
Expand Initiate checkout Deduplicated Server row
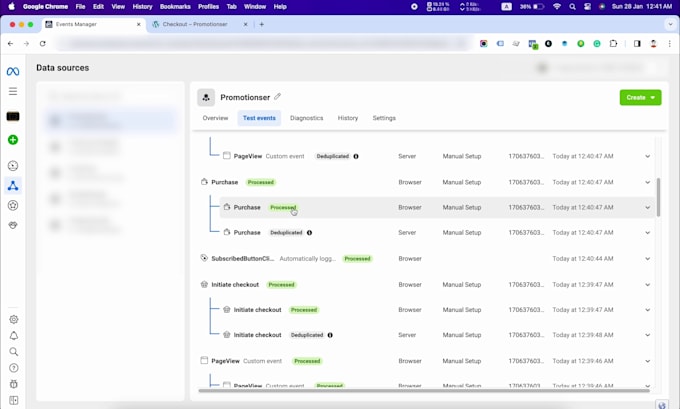(647, 335)
